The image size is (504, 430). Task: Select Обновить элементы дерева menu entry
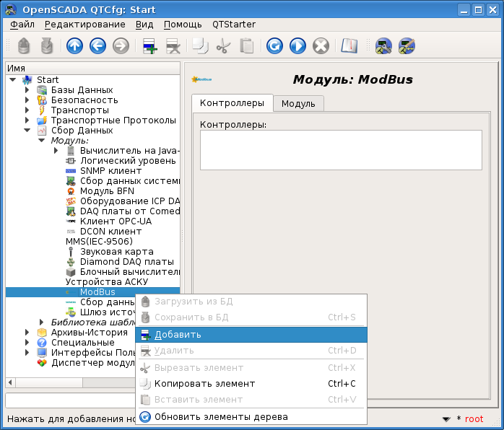(x=221, y=417)
